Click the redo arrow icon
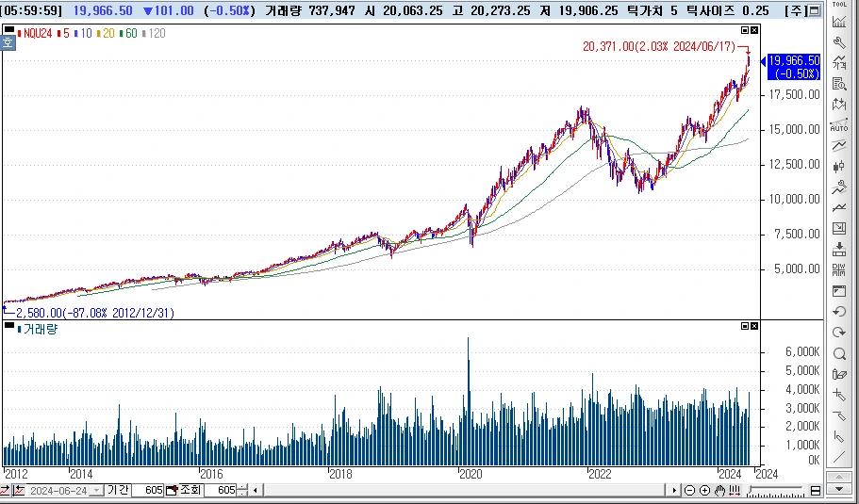This screenshot has height=504, width=859. tap(839, 333)
